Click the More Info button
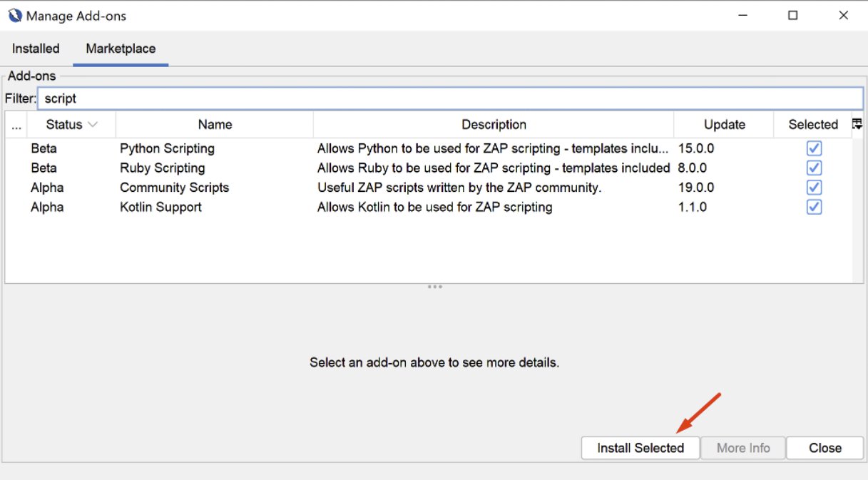Screen dimensions: 868x480 pos(742,448)
